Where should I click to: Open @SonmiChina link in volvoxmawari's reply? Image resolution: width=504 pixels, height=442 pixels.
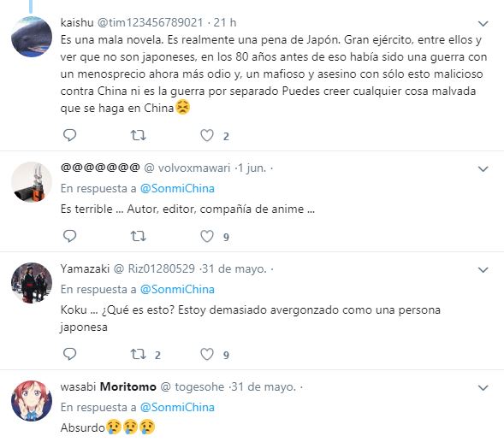[177, 189]
